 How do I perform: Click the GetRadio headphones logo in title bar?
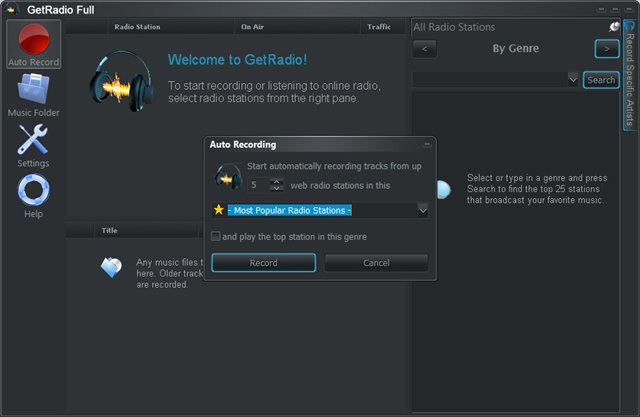coord(12,8)
